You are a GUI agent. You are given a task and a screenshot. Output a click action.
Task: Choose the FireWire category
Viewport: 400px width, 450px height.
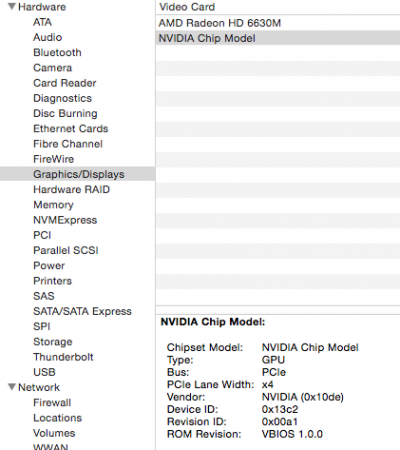pos(54,159)
